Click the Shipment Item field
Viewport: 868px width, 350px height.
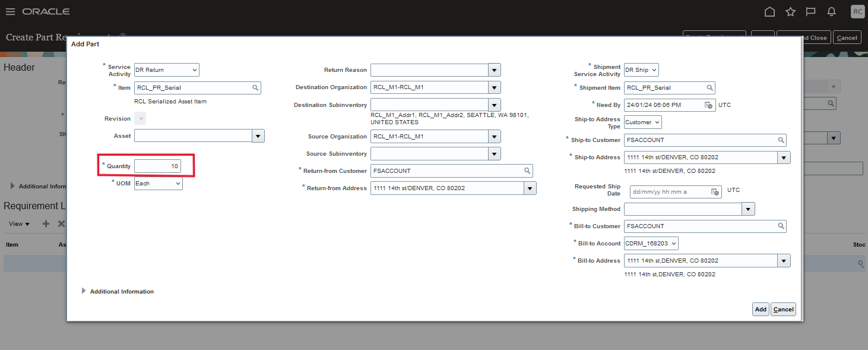[x=670, y=88]
